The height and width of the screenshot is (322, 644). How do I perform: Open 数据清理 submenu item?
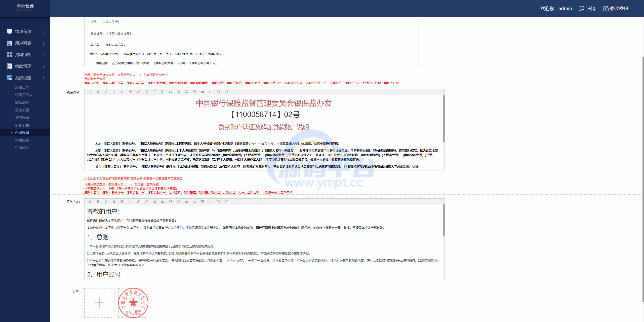coord(22,102)
